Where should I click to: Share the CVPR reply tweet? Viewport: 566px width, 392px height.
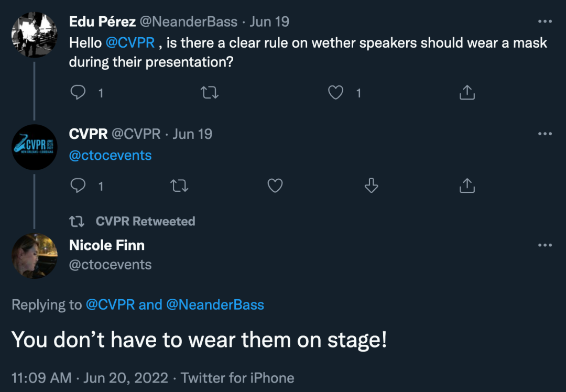466,186
